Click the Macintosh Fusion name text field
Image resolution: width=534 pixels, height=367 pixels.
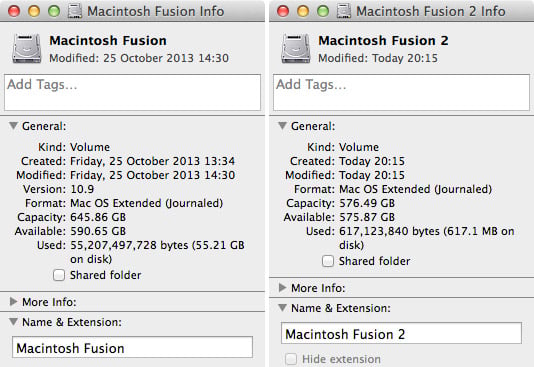pyautogui.click(x=132, y=347)
